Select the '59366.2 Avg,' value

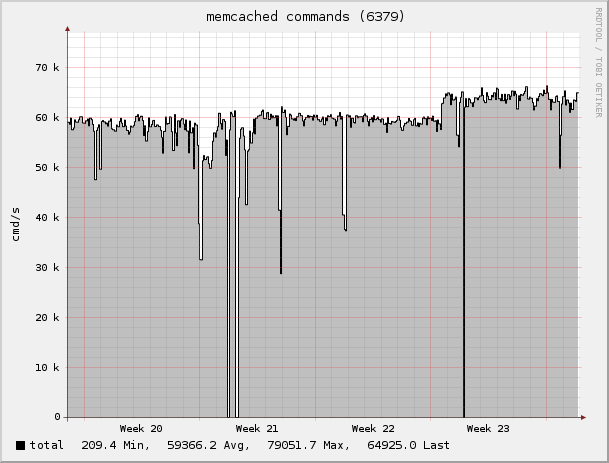208,445
